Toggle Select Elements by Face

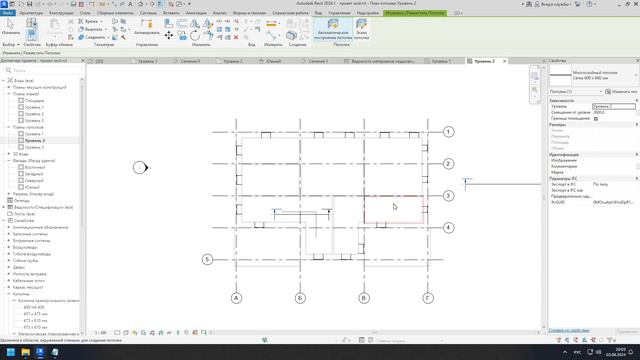click(x=584, y=340)
